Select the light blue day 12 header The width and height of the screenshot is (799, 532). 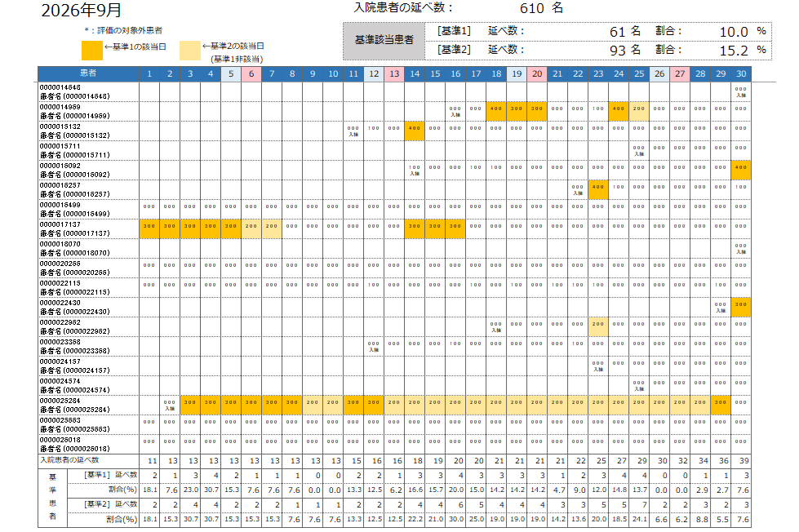click(x=374, y=73)
